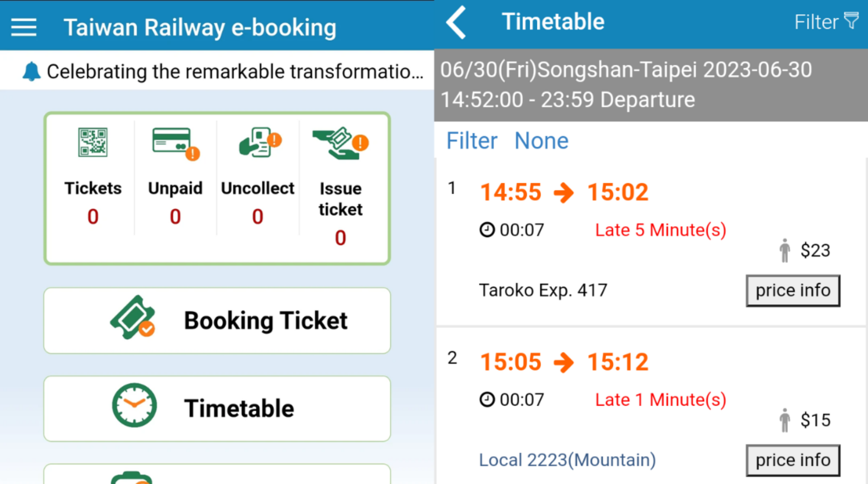Go back using the left arrow
Screen dimensions: 868x484
coord(455,23)
